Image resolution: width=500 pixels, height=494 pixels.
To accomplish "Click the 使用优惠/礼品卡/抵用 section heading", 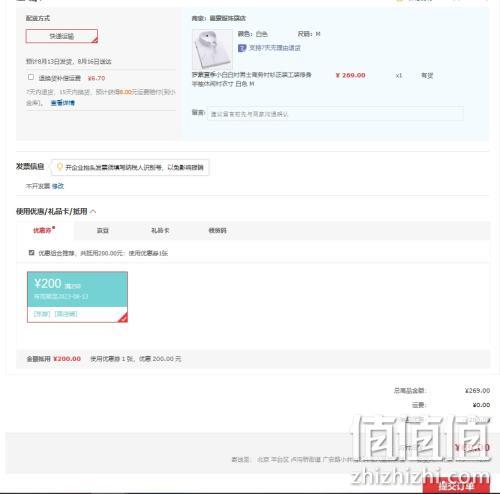I will pyautogui.click(x=52, y=211).
